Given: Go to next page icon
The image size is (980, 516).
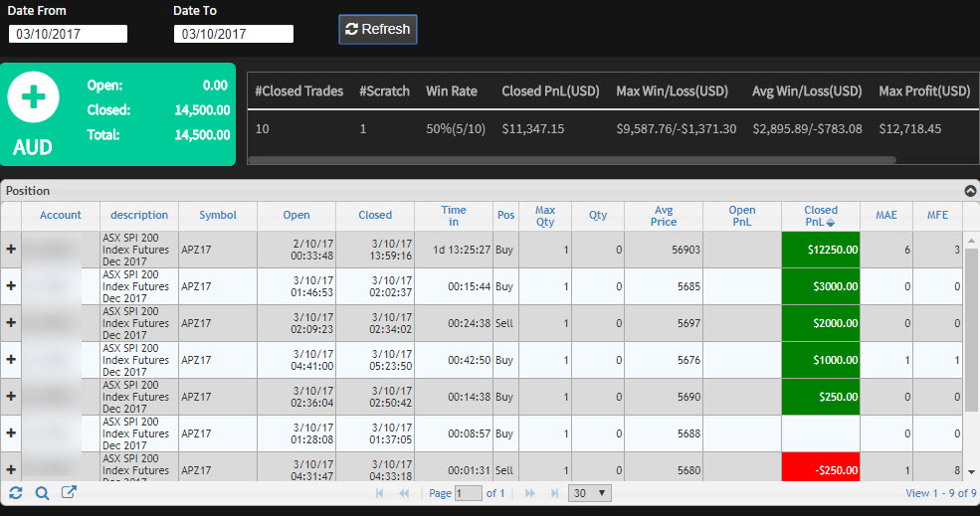Looking at the screenshot, I should 530,493.
